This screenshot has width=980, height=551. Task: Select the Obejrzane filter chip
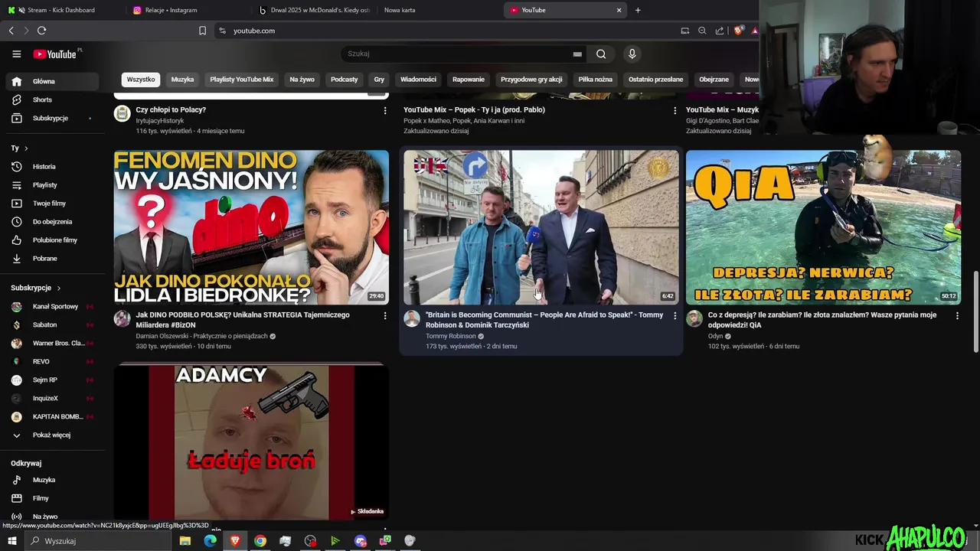point(714,80)
